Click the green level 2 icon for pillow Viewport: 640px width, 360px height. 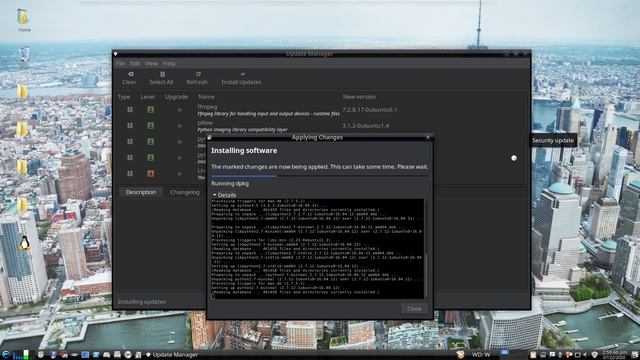pos(151,126)
